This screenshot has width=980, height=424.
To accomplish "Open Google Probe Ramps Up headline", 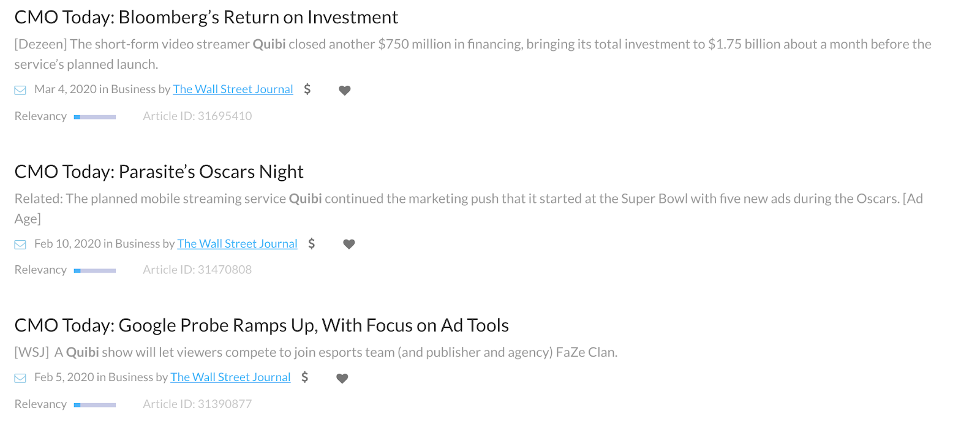I will (262, 325).
